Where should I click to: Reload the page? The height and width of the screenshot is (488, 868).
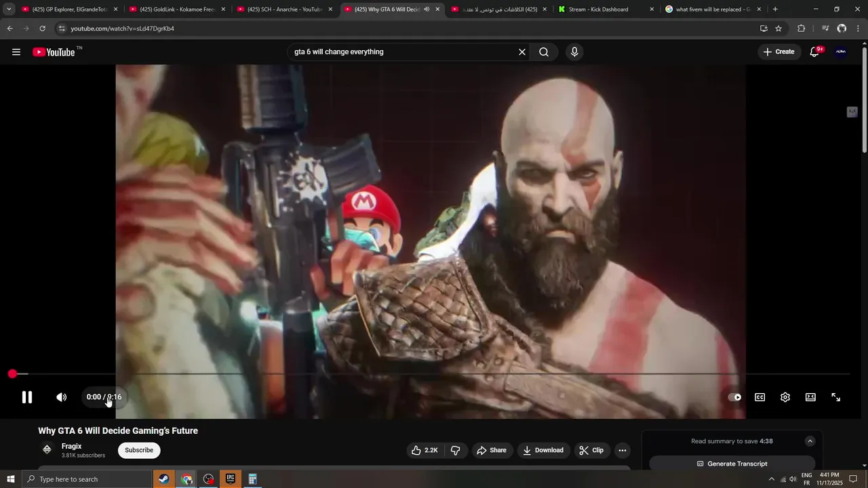42,28
